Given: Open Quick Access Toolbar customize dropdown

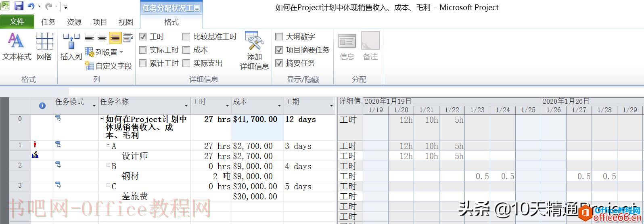Looking at the screenshot, I should click(66, 7).
